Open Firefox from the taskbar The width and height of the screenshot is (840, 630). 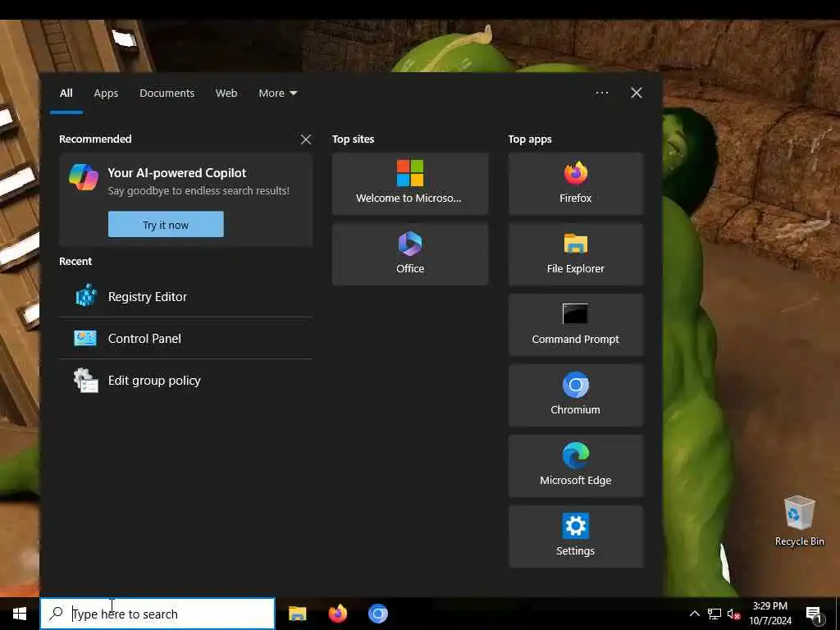(337, 614)
